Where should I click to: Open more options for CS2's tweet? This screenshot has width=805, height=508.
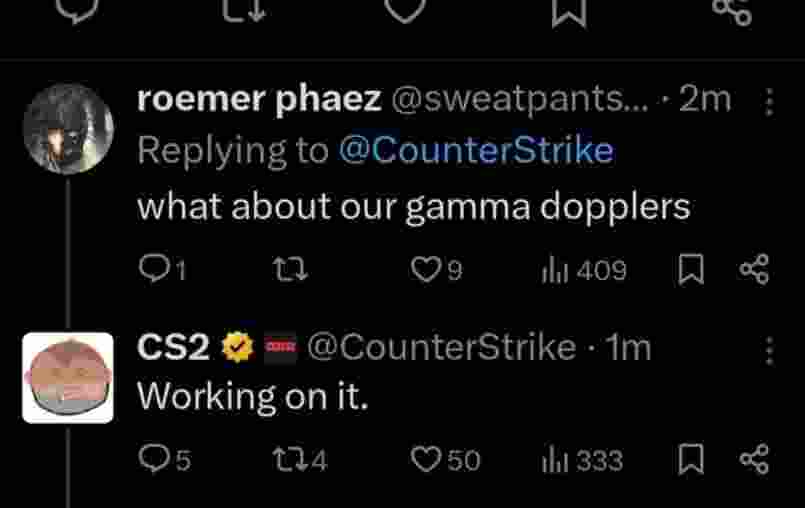768,351
